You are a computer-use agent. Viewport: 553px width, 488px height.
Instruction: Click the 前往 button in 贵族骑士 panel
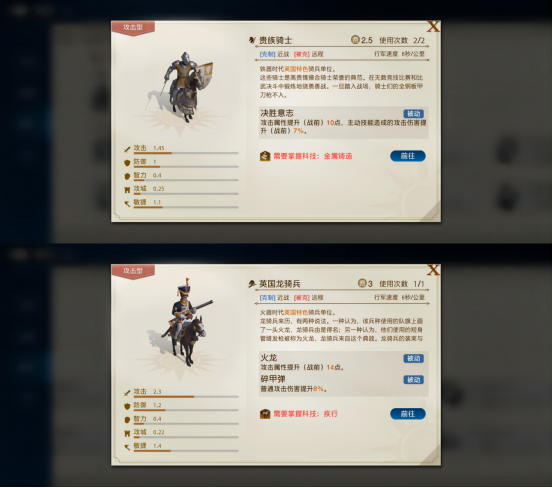(408, 156)
